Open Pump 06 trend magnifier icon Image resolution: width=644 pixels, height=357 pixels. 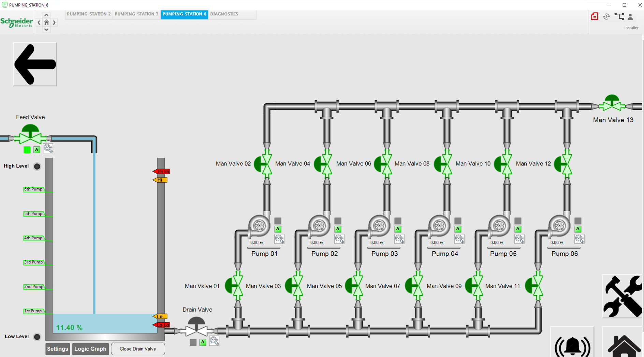pyautogui.click(x=580, y=239)
